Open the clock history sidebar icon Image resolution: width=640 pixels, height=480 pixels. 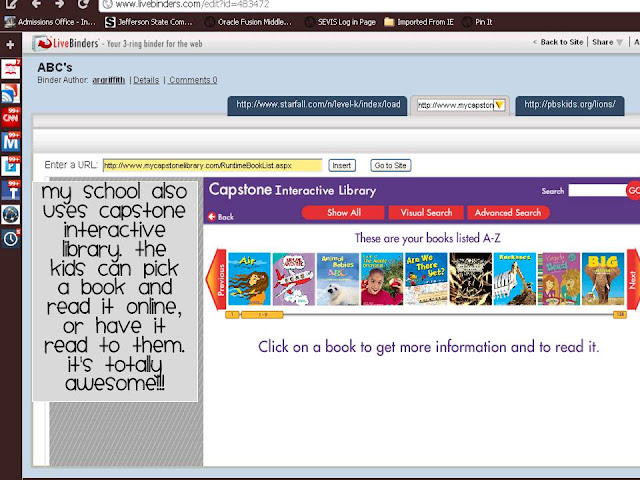point(11,239)
